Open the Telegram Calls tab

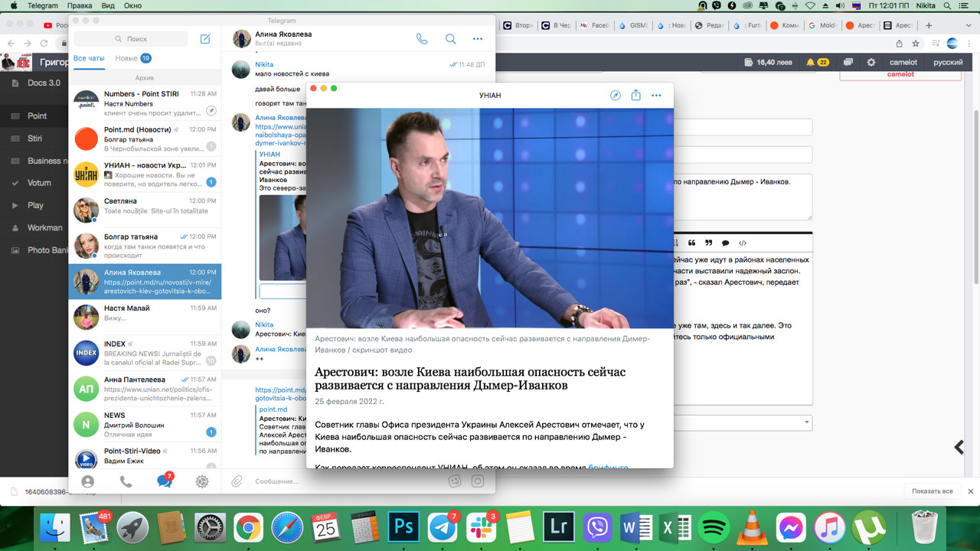pyautogui.click(x=126, y=481)
